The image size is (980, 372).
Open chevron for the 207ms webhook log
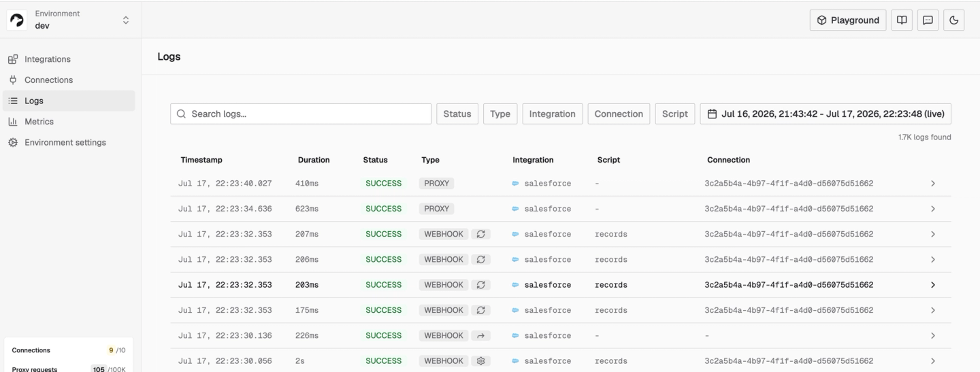[x=933, y=234]
